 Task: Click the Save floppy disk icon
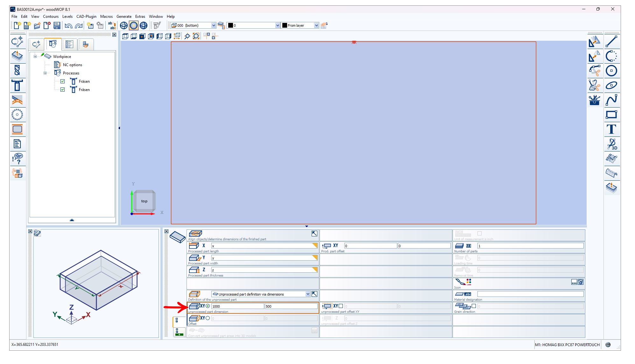(x=57, y=25)
